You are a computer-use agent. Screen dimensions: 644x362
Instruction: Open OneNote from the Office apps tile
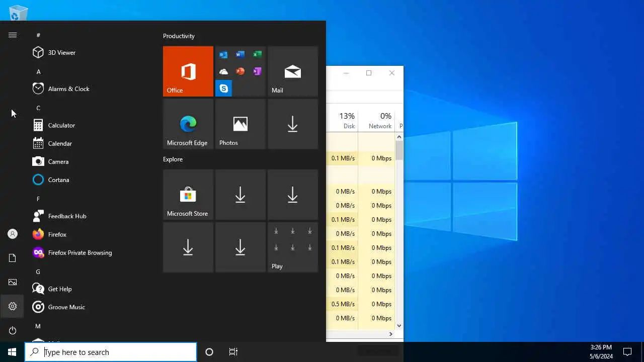click(257, 71)
